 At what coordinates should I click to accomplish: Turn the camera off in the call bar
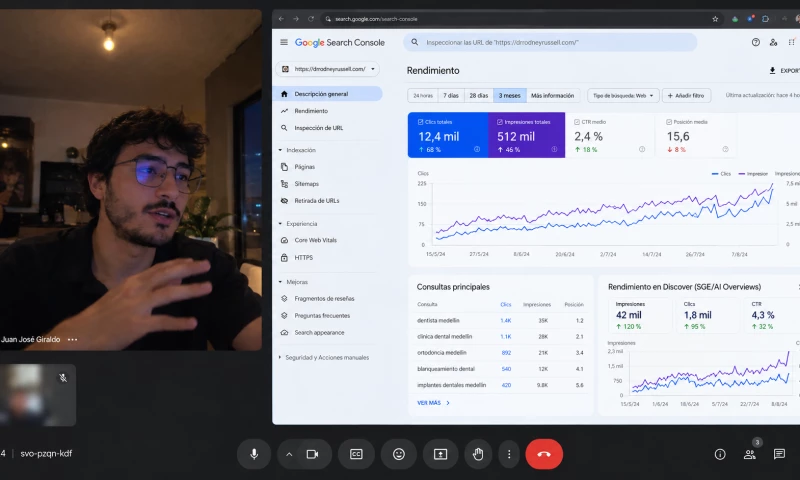click(x=312, y=454)
